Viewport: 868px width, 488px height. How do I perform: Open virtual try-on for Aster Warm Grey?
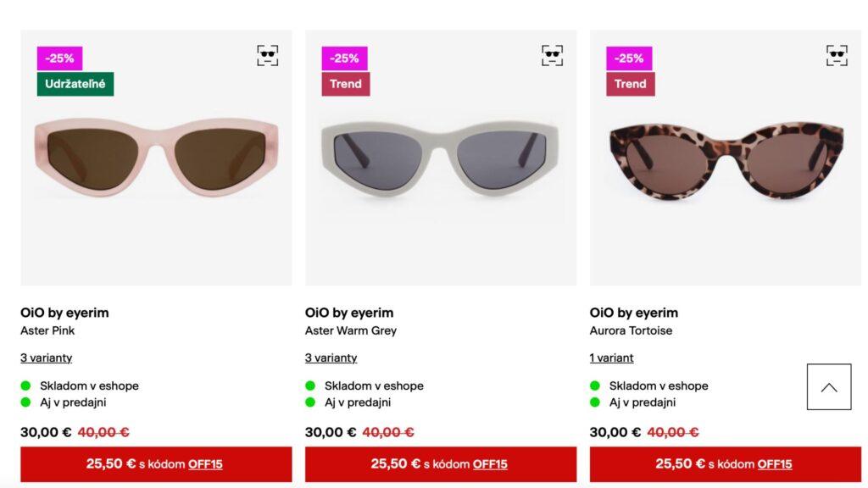pyautogui.click(x=552, y=55)
